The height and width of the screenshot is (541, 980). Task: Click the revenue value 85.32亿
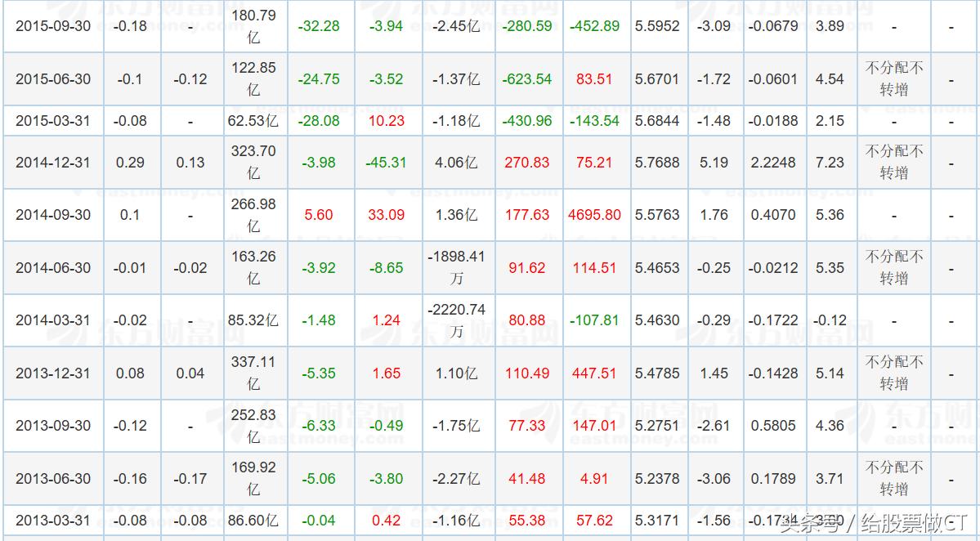[x=253, y=320]
